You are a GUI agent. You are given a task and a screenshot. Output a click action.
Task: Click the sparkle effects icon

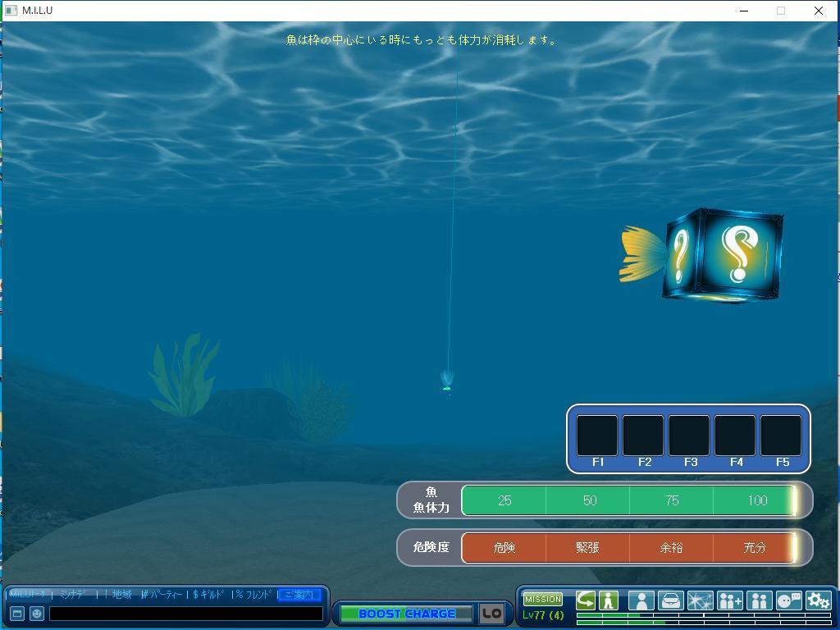[700, 600]
